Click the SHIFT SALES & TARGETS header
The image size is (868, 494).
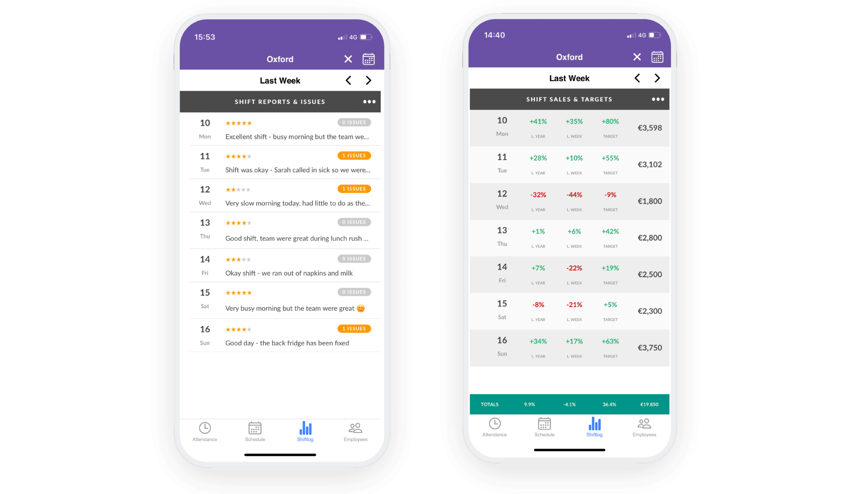coord(569,99)
